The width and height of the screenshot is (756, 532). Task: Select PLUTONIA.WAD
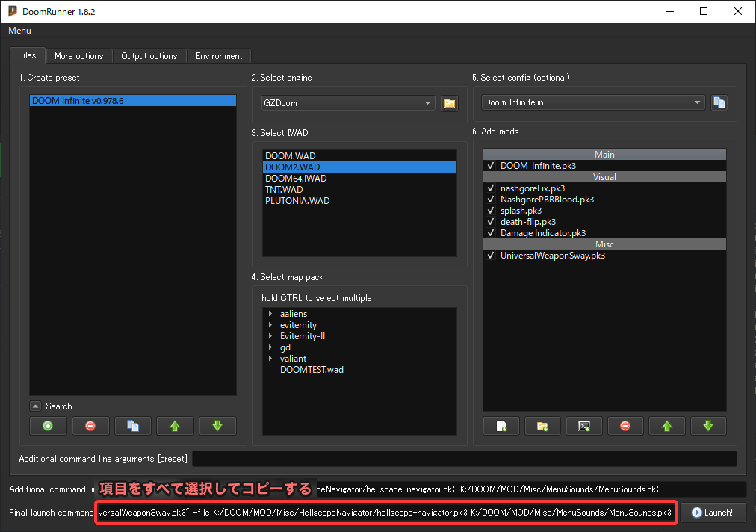pyautogui.click(x=359, y=201)
